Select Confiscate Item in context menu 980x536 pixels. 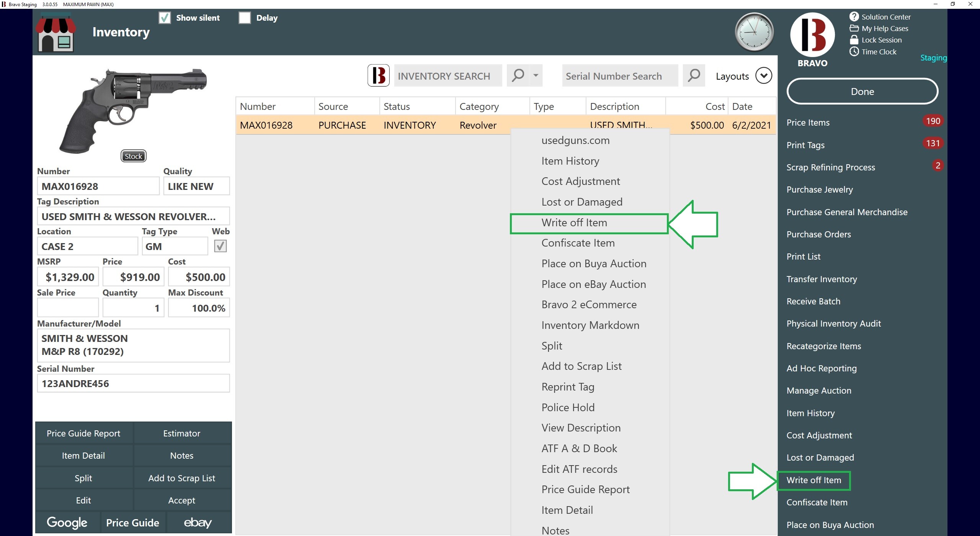tap(578, 243)
